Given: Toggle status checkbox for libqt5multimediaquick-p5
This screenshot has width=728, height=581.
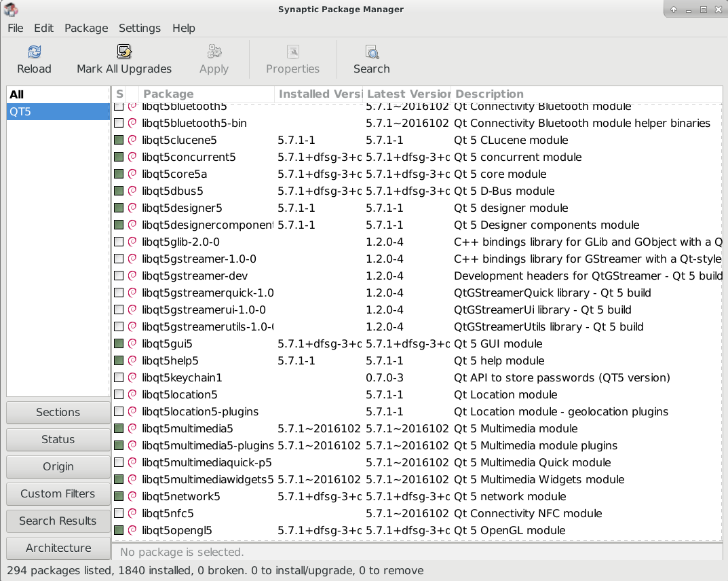Looking at the screenshot, I should click(119, 462).
